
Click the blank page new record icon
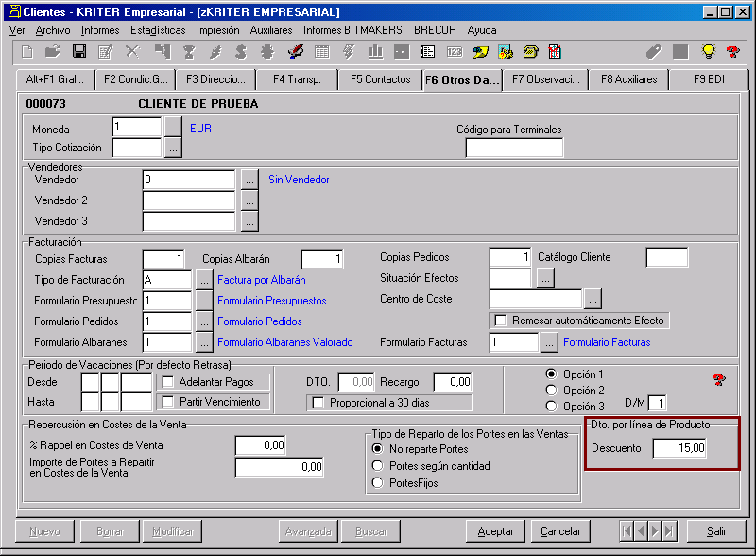[x=27, y=52]
